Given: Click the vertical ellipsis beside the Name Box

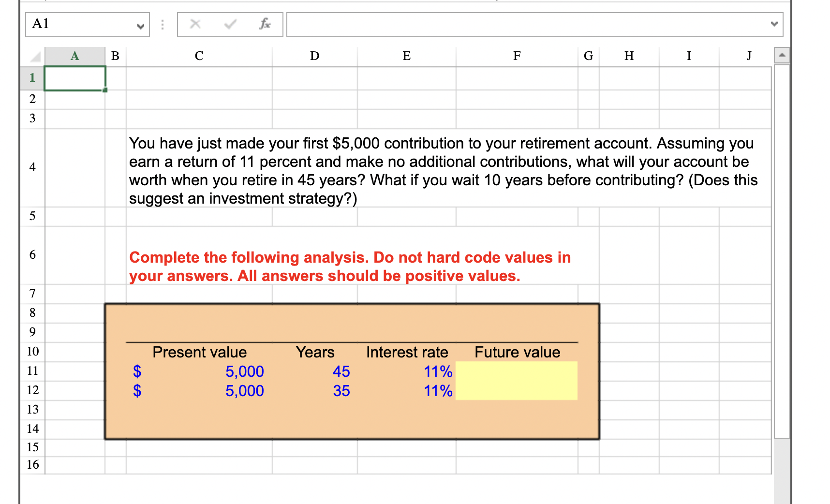Looking at the screenshot, I should 162,24.
